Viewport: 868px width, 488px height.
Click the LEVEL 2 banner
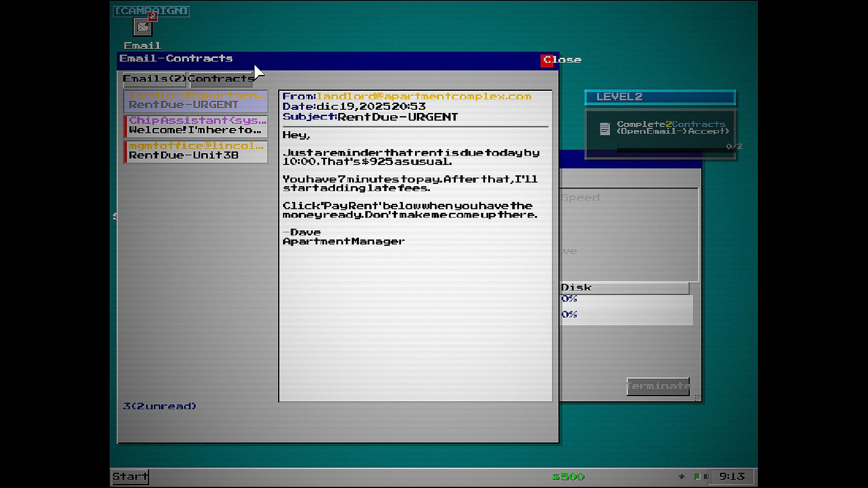coord(660,97)
